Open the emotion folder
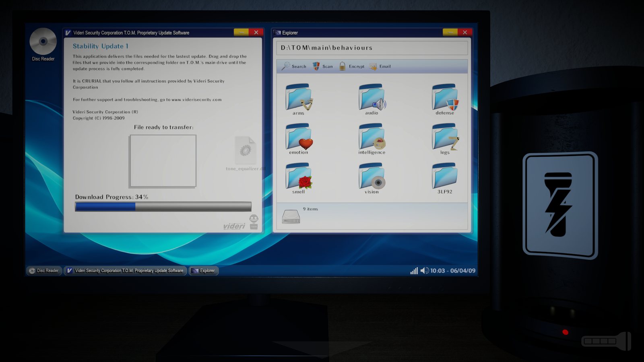Viewport: 644px width, 362px height. tap(299, 138)
